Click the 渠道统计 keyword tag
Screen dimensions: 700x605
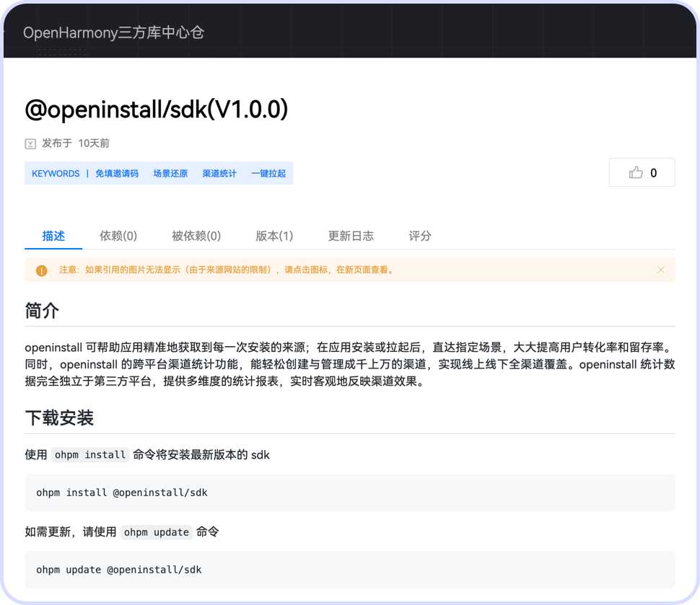(x=219, y=174)
